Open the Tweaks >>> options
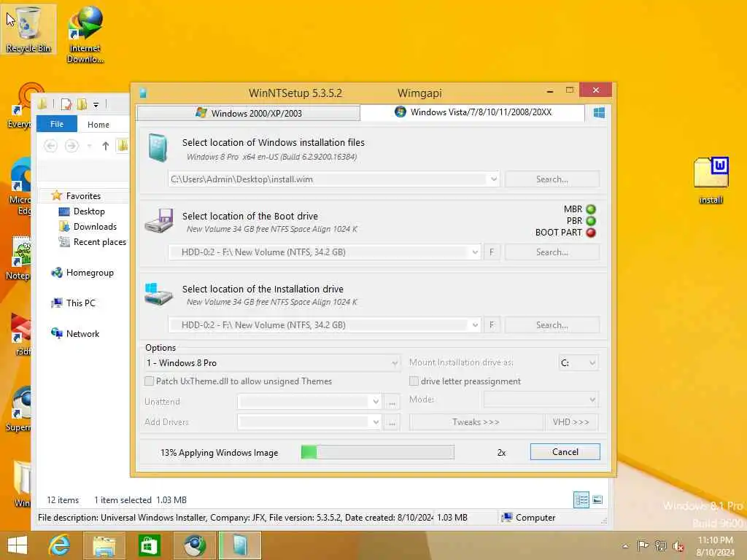 [x=476, y=422]
